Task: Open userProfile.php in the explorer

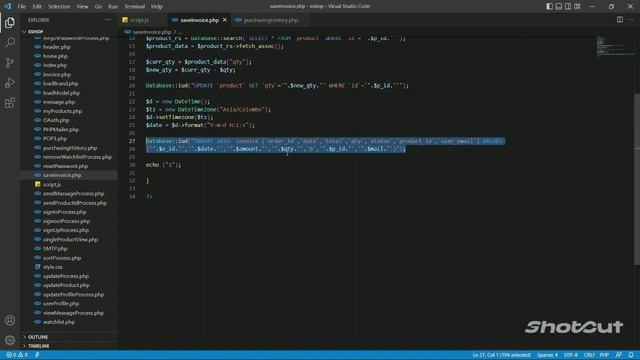Action: tap(61, 304)
